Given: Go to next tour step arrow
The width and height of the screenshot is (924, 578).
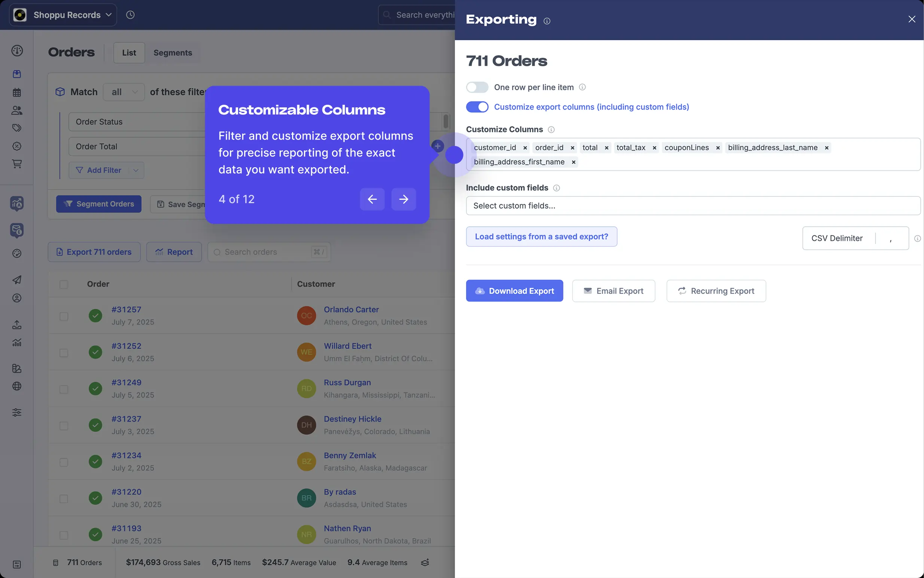Looking at the screenshot, I should [404, 199].
